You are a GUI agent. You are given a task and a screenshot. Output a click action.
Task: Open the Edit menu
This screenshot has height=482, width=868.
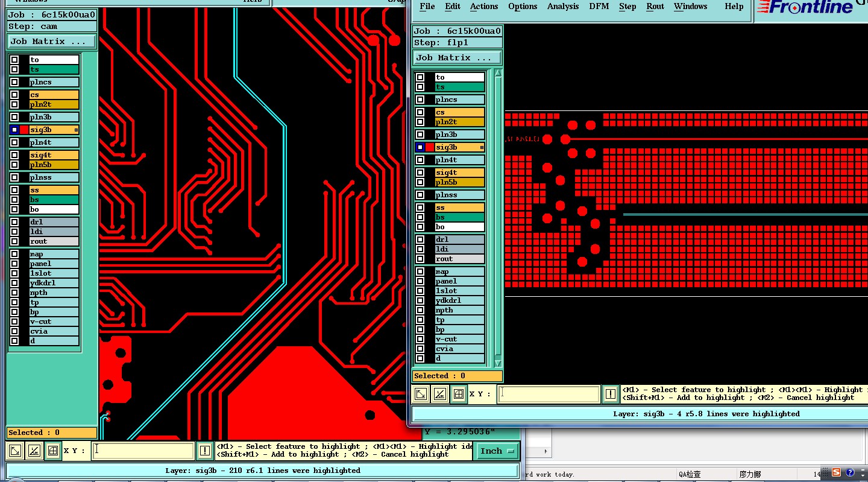point(453,7)
